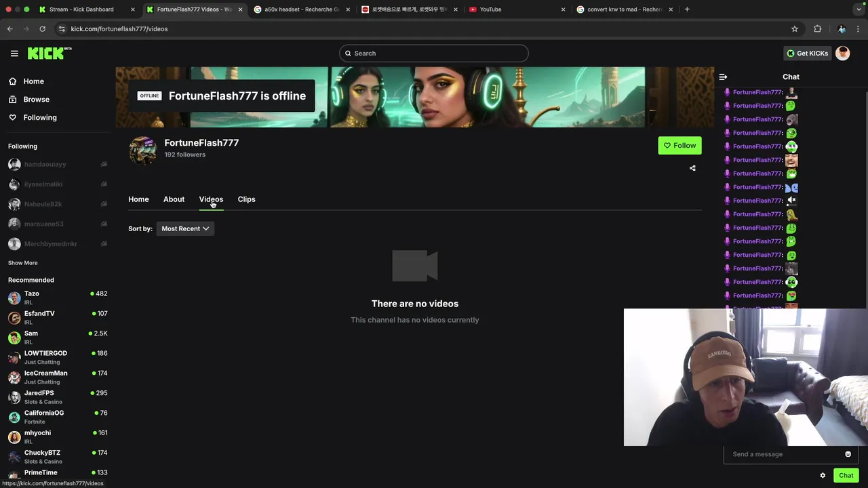Open recommended channel ChuckyBTZ
This screenshot has width=868, height=488.
[58, 457]
